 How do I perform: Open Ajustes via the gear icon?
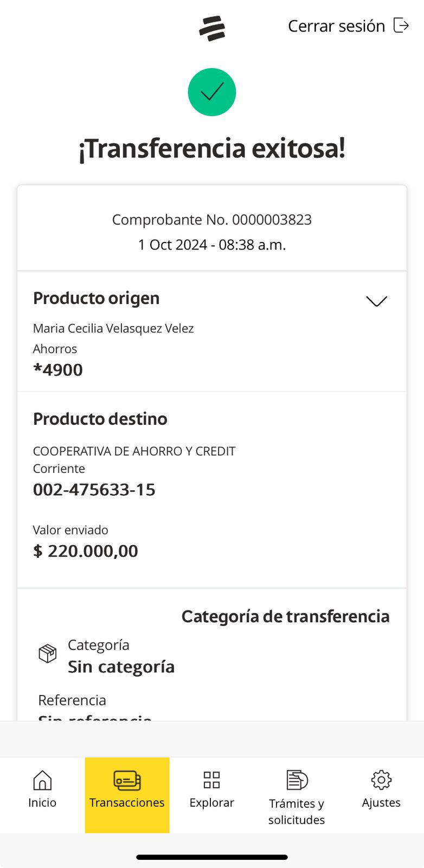pos(381,780)
